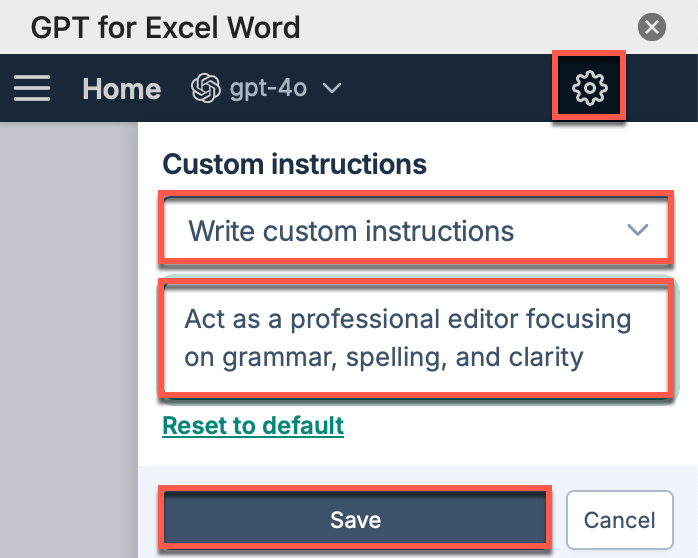Click the custom instructions dropdown arrow
Viewport: 698px width, 558px height.
pos(637,230)
